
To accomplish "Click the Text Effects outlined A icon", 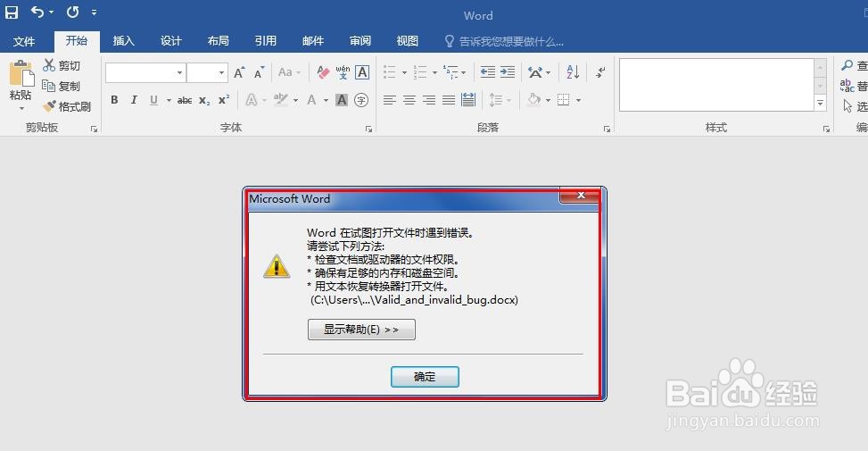I will pyautogui.click(x=252, y=100).
